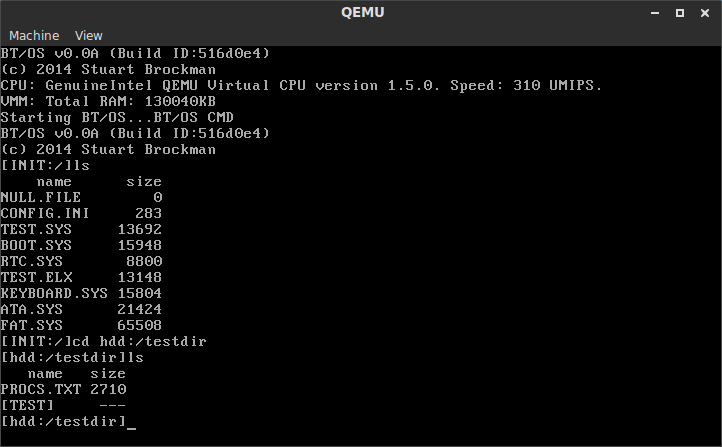
Task: Click the TEST.SYS file entry
Action: tap(36, 229)
